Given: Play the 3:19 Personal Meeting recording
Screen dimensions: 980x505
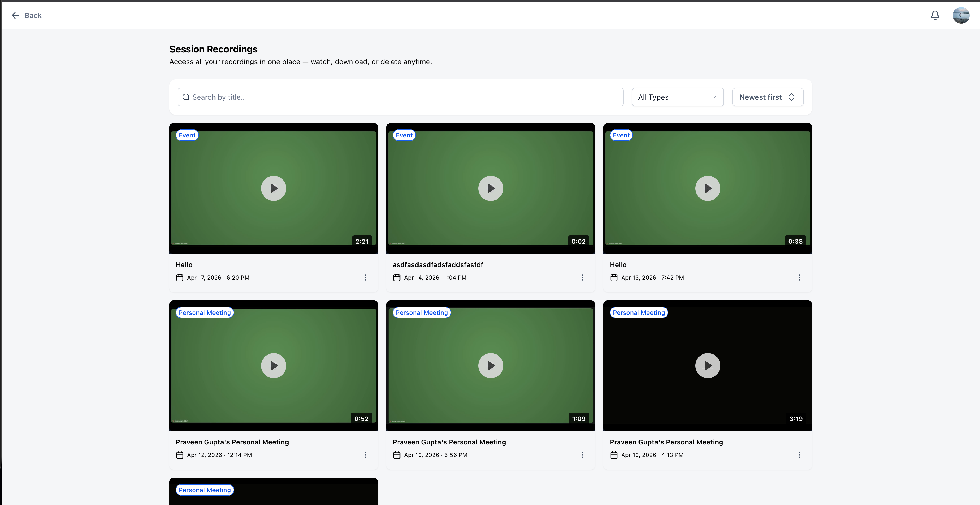Looking at the screenshot, I should click(708, 365).
